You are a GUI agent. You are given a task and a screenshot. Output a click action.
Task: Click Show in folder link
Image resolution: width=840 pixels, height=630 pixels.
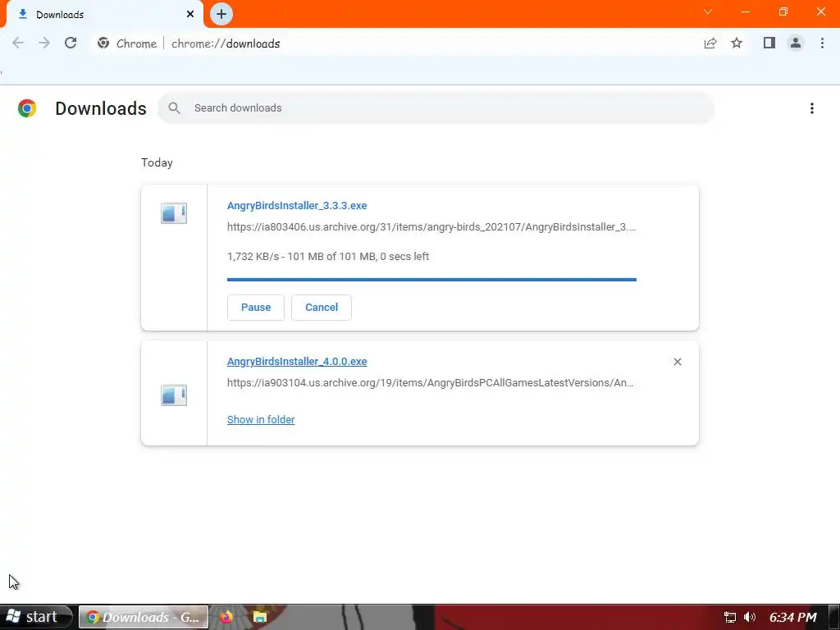click(261, 420)
